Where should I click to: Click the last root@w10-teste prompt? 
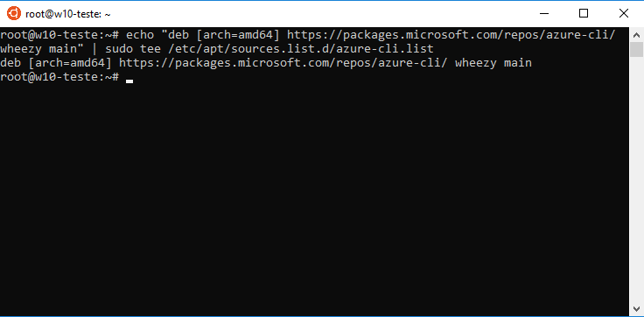pos(59,77)
